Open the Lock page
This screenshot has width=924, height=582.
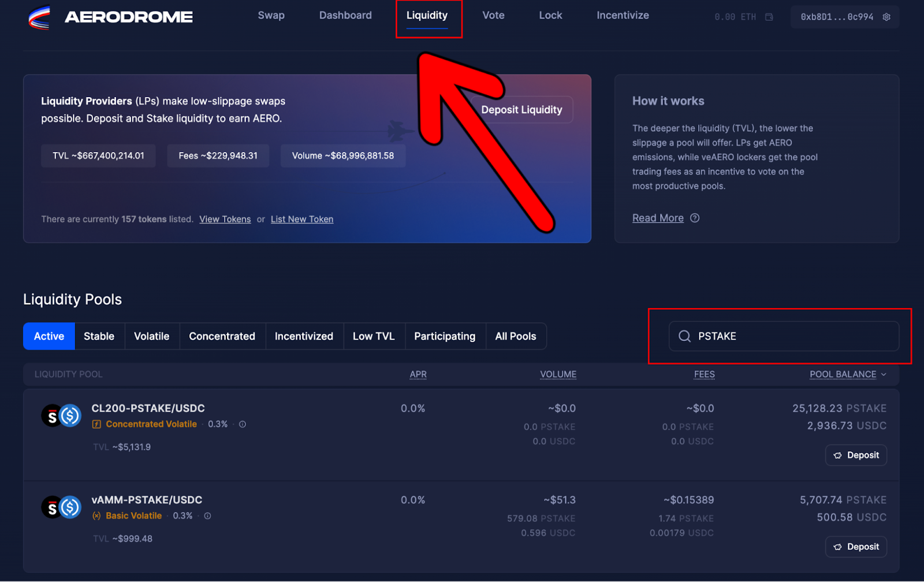coord(550,16)
